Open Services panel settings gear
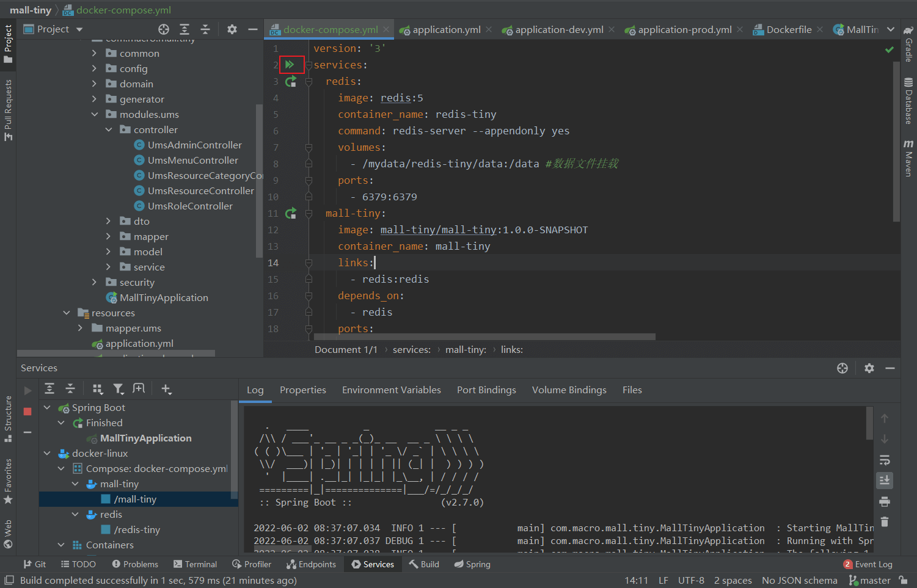917x588 pixels. point(869,368)
